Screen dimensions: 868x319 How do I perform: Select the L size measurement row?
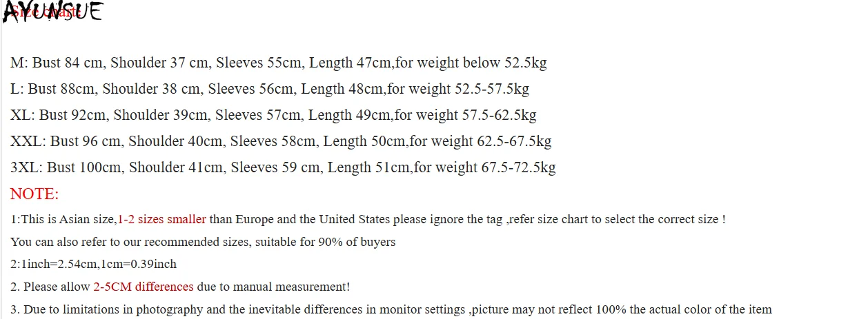click(269, 89)
